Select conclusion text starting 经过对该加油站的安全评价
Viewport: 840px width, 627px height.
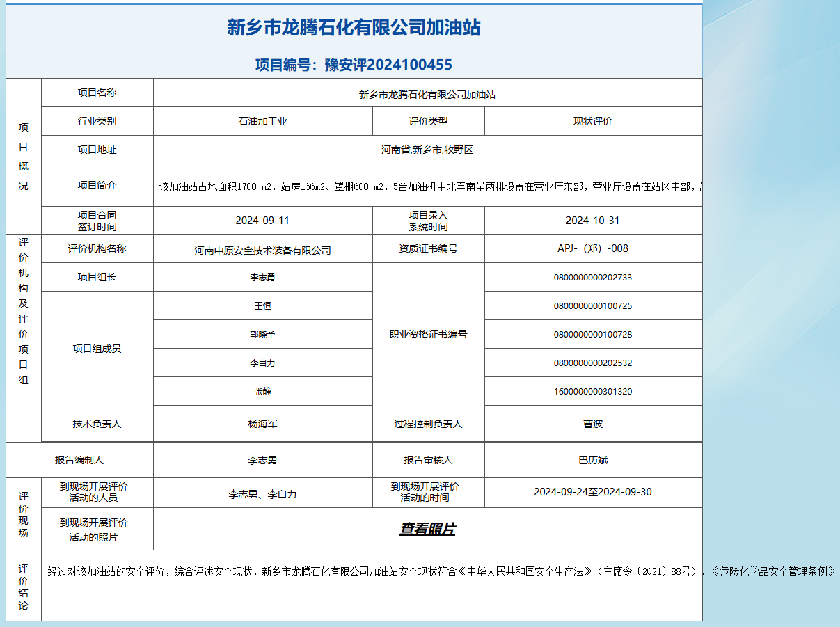tap(441, 572)
